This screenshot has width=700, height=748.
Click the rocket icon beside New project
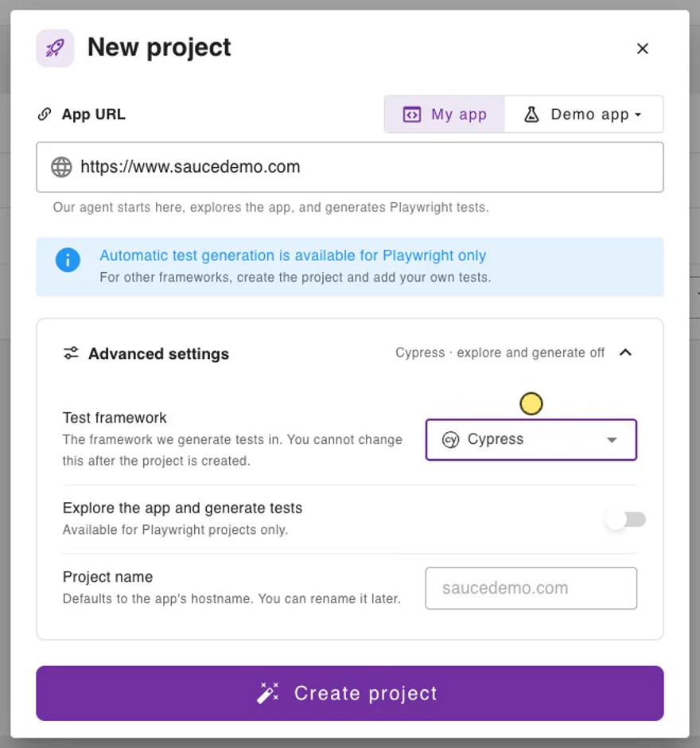tap(55, 49)
